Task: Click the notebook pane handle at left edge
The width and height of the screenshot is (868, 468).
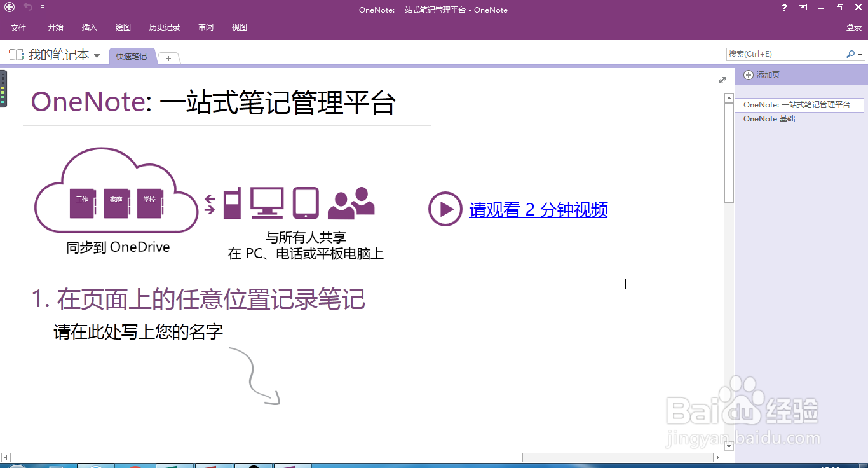Action: point(3,88)
